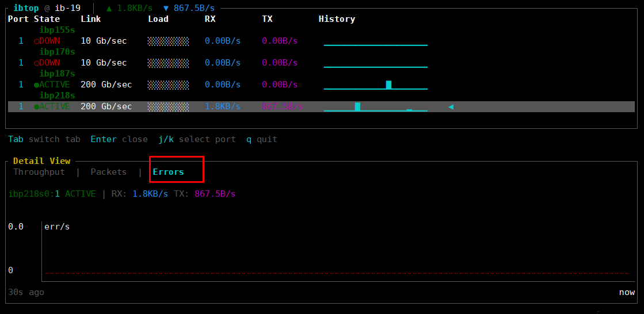
Task: Click the 10 Gb/sec link speed of ibp170s
Action: [x=104, y=63]
